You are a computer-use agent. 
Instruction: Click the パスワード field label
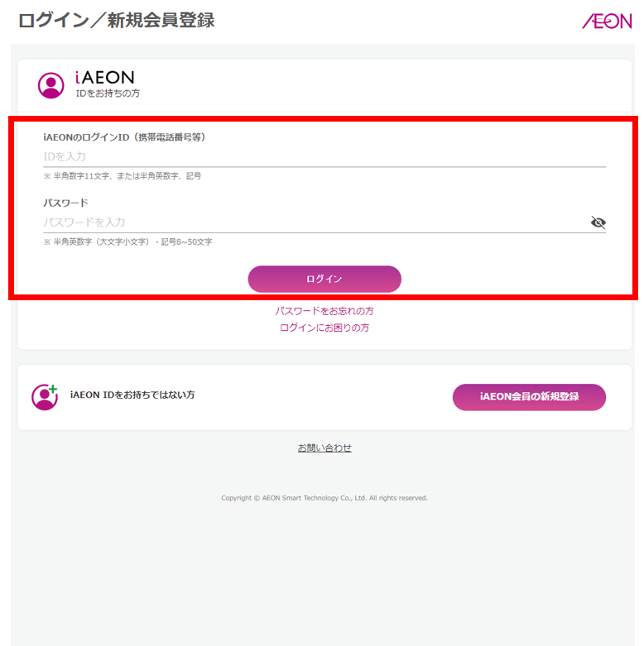coord(65,203)
